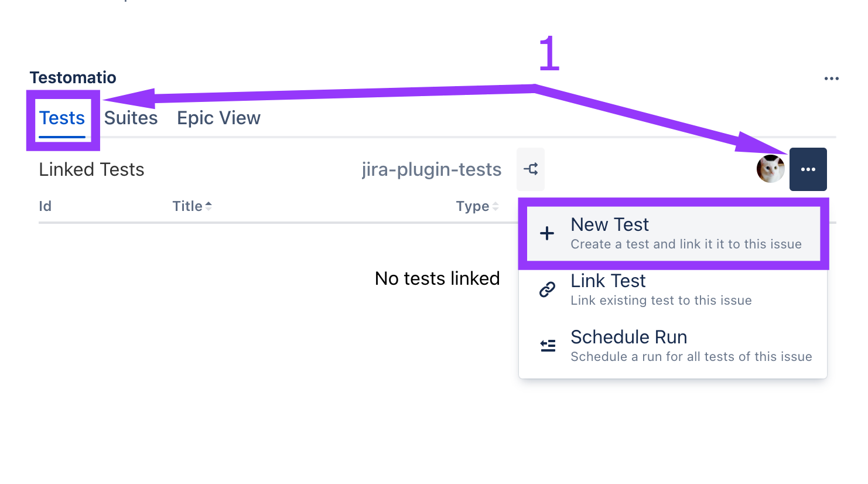Viewport: 868px width, 484px height.
Task: Click the Linked Tests label
Action: tap(91, 169)
